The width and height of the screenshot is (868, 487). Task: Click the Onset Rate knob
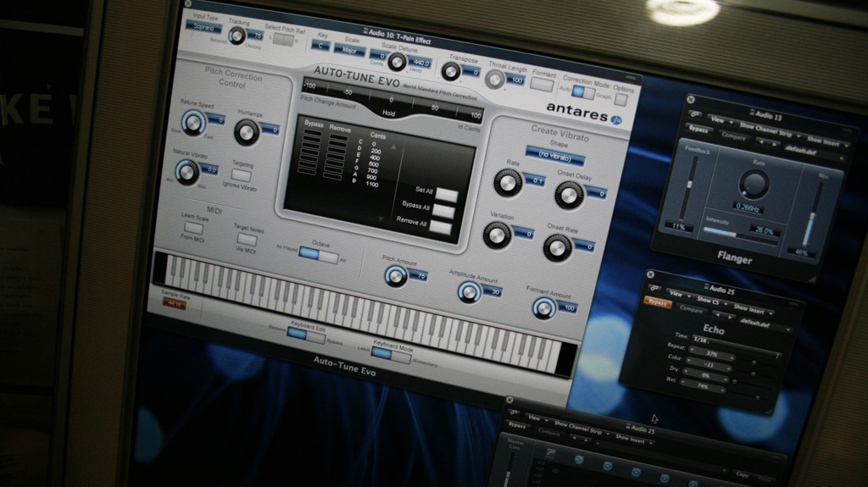click(x=558, y=247)
